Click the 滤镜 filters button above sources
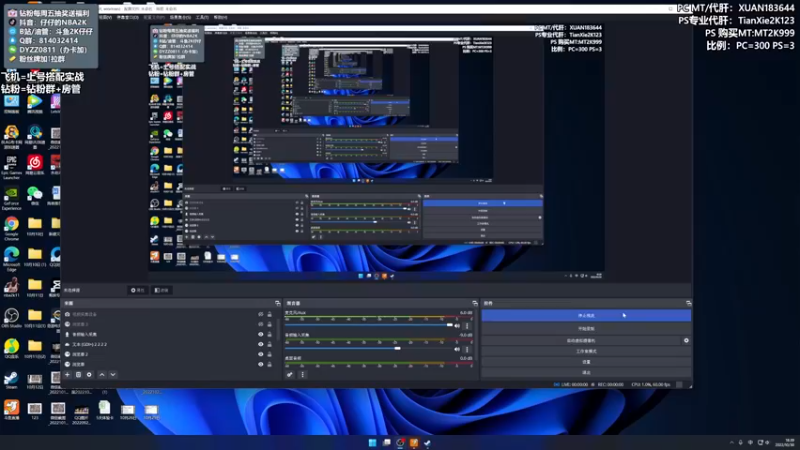This screenshot has width=800, height=450. (162, 290)
